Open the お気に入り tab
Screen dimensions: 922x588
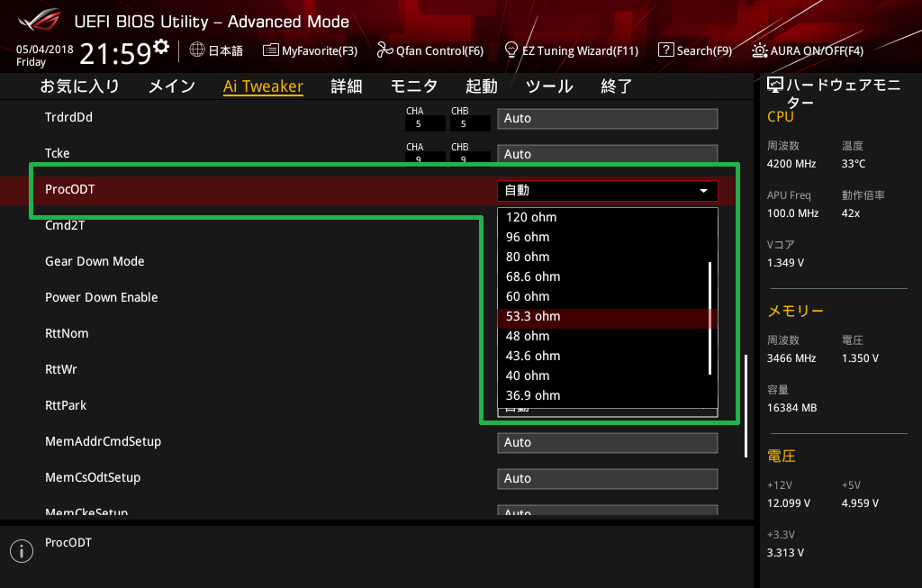79,86
